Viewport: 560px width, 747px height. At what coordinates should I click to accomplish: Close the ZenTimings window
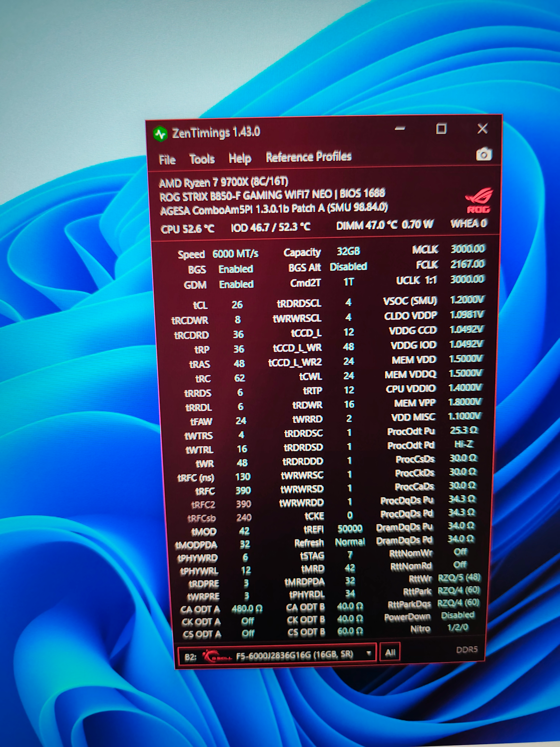coord(482,129)
